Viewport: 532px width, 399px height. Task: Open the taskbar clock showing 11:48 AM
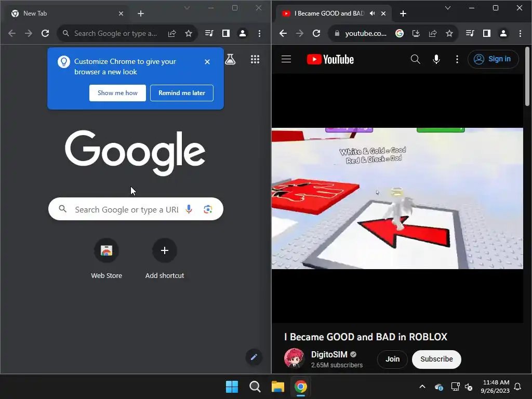pos(495,387)
